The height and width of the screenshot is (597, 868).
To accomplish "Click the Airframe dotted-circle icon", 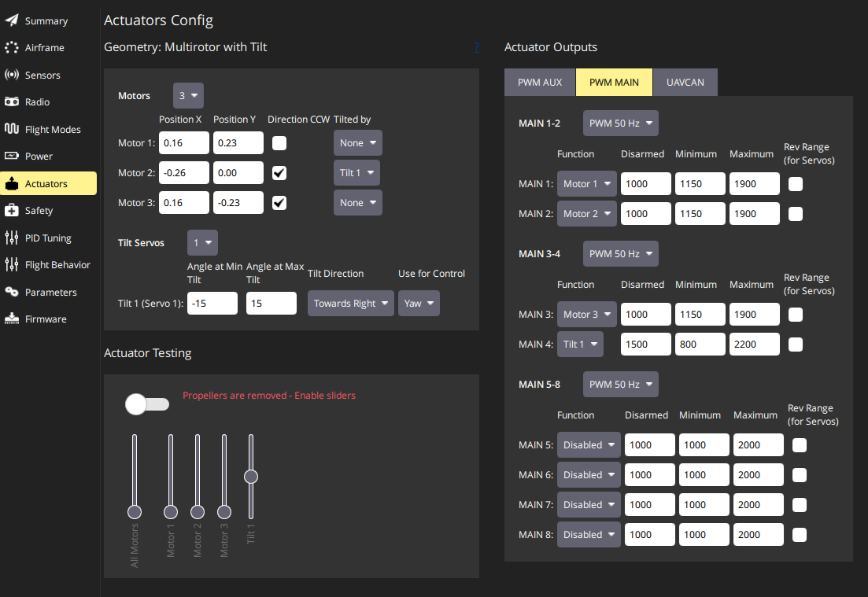I will (12, 47).
